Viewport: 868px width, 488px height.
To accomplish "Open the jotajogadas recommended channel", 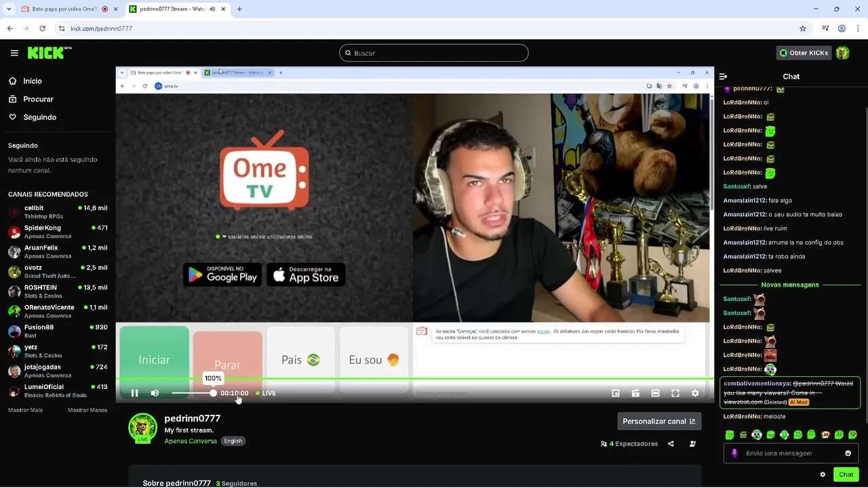I will pyautogui.click(x=58, y=371).
